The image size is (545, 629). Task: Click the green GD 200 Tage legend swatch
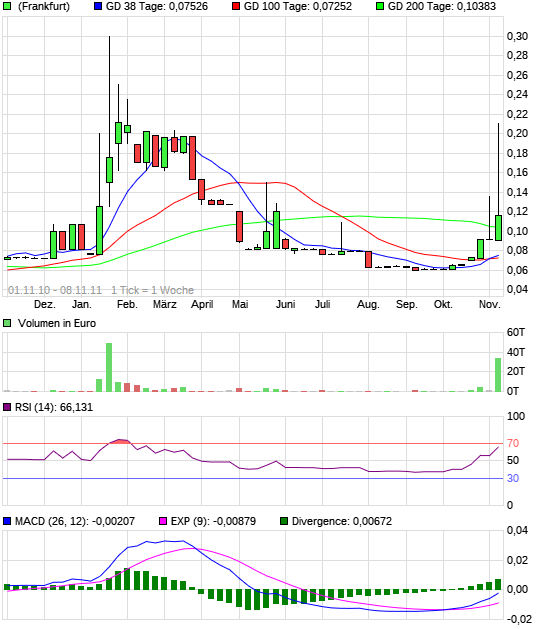click(380, 6)
